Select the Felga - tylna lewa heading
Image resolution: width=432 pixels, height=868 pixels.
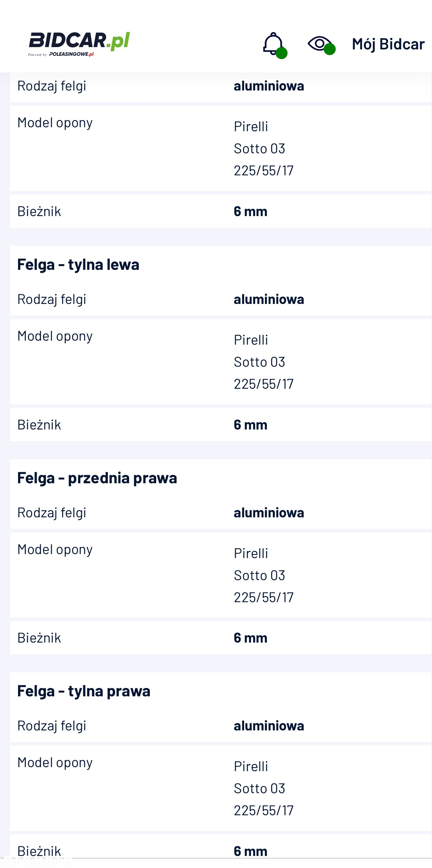(78, 265)
